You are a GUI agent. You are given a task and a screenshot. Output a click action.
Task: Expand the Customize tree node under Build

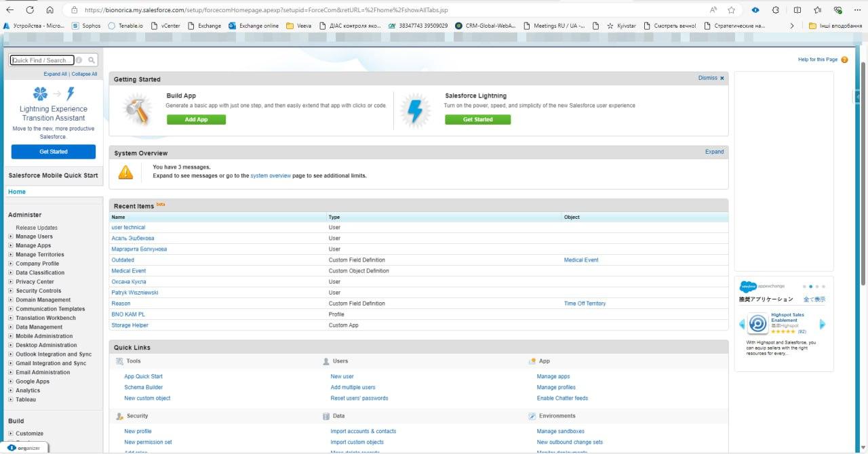point(11,434)
